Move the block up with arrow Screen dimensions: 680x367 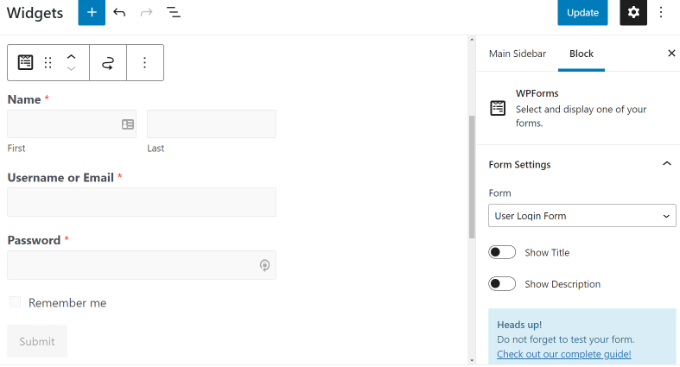(x=71, y=57)
